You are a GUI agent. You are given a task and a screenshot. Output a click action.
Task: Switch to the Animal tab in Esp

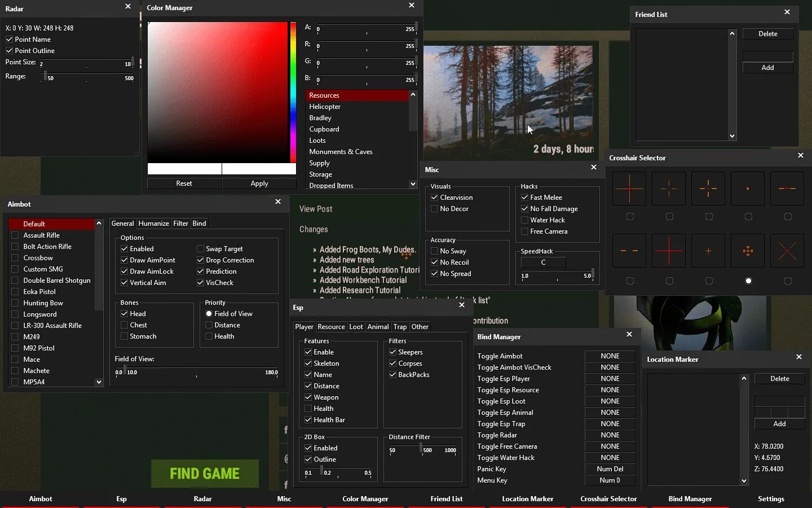point(378,327)
